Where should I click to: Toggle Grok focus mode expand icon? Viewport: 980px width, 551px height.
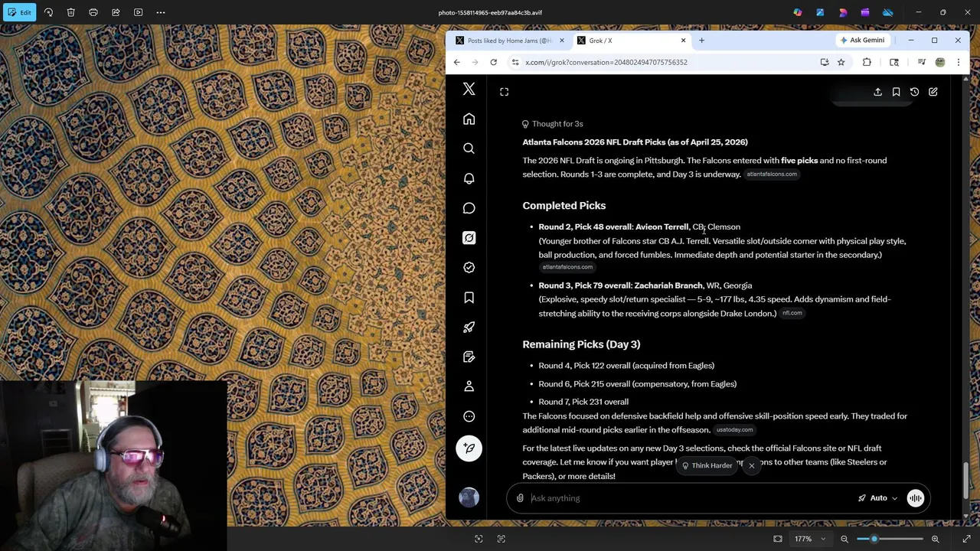(504, 92)
